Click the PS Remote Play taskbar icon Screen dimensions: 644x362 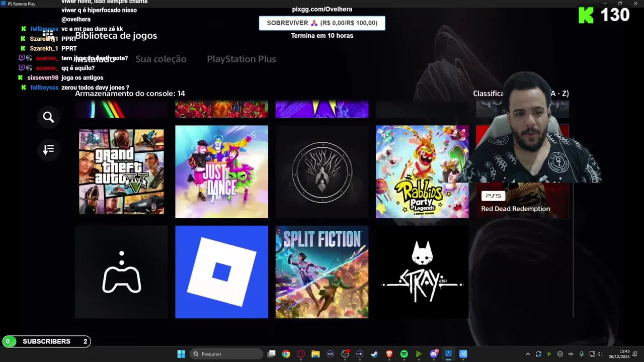(448, 354)
